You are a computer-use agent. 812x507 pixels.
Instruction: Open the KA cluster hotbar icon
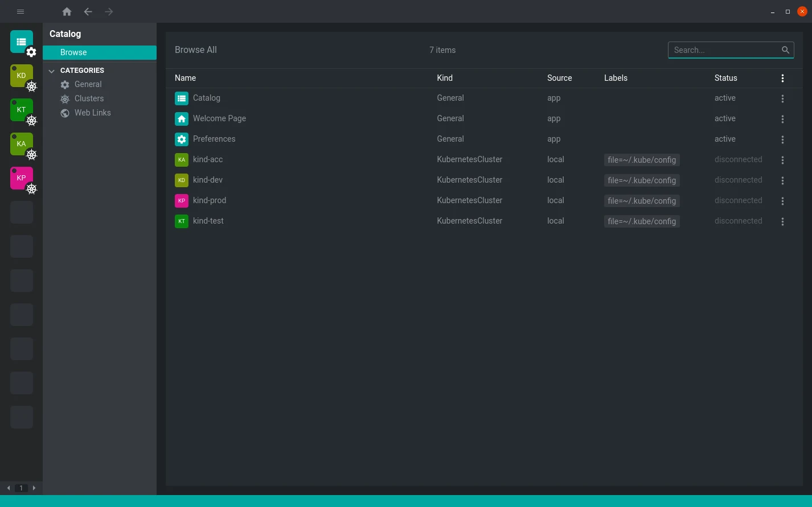[22, 144]
